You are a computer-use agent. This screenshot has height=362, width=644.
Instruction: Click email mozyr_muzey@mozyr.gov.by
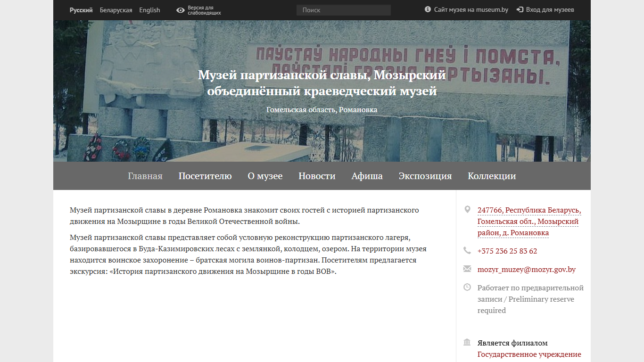[527, 270]
